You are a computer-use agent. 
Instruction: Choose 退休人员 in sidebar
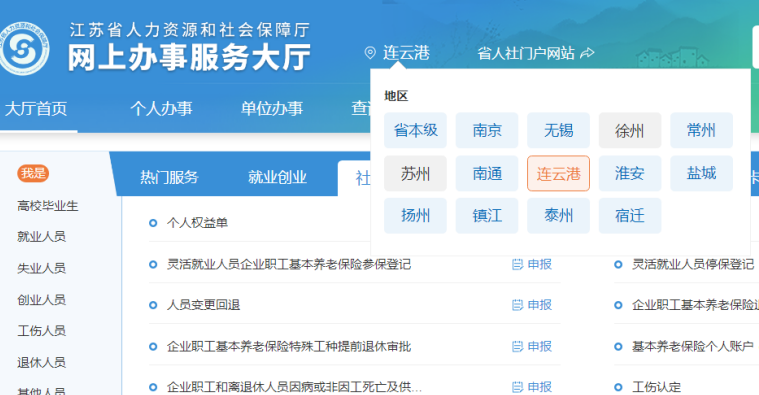41,363
